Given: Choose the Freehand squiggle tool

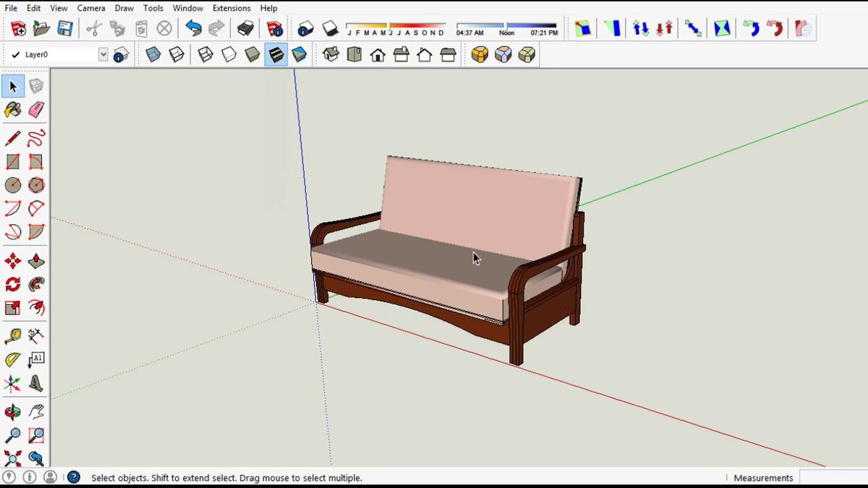Looking at the screenshot, I should pyautogui.click(x=36, y=138).
